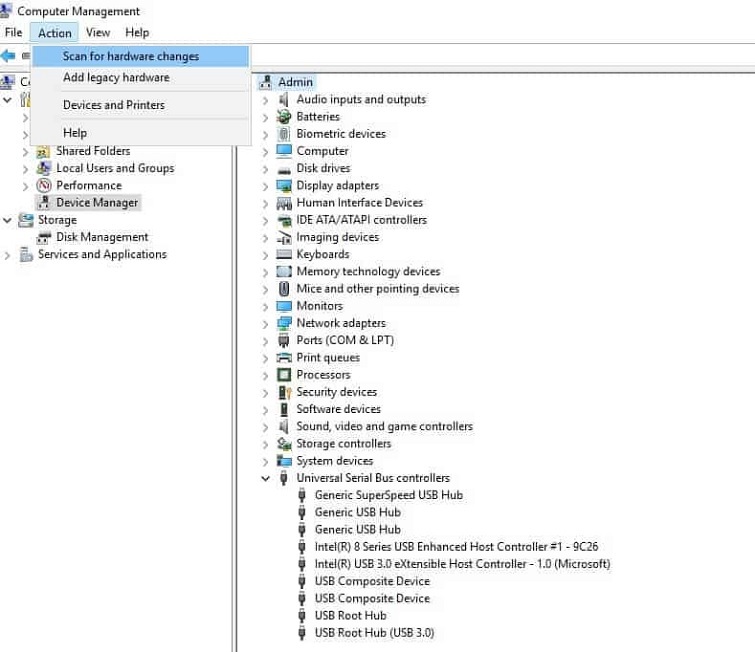Image resolution: width=755 pixels, height=652 pixels.
Task: Select Intel(R) USB 3.0 eXtensible Host Controller
Action: tap(462, 564)
